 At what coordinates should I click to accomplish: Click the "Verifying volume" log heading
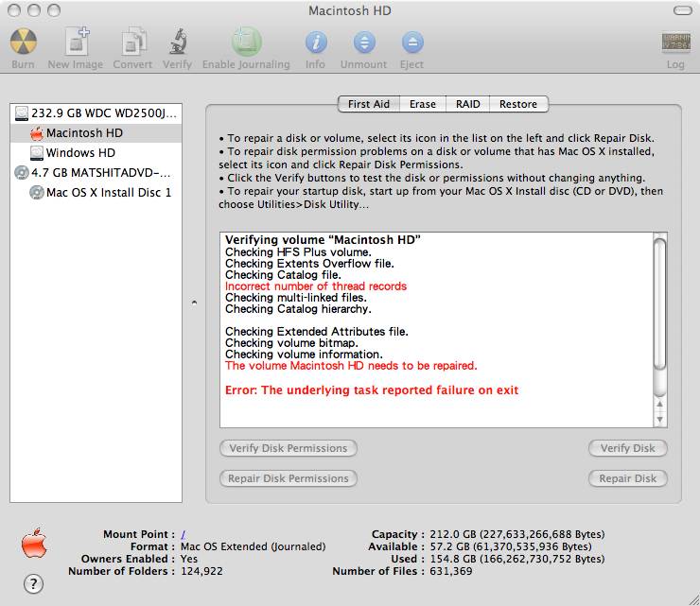coord(323,239)
